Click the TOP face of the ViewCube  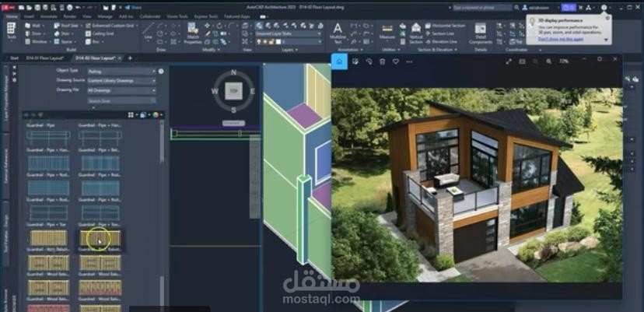[x=233, y=91]
